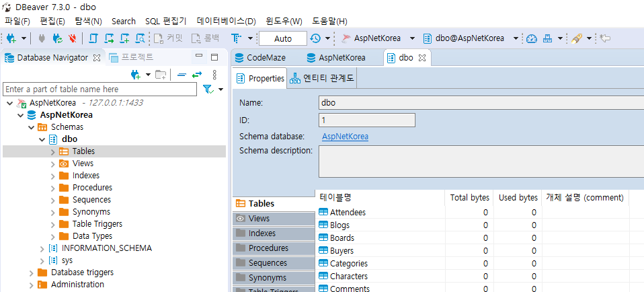Click the New Connection plug icon in main toolbar
This screenshot has width=644, height=292.
[x=11, y=38]
